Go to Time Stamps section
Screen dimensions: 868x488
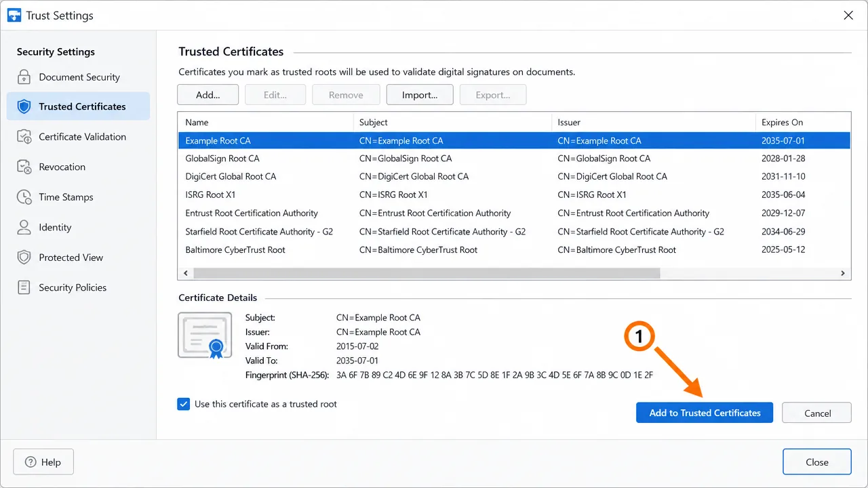[x=78, y=197]
